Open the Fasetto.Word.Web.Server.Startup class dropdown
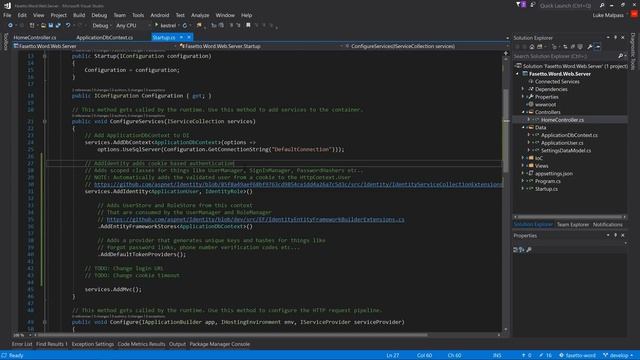640x360 pixels. [261, 46]
